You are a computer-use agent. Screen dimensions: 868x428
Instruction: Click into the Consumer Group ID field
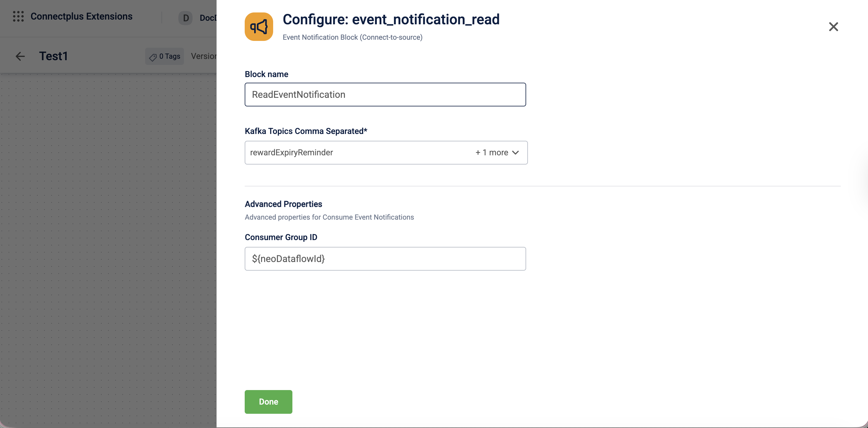tap(385, 259)
